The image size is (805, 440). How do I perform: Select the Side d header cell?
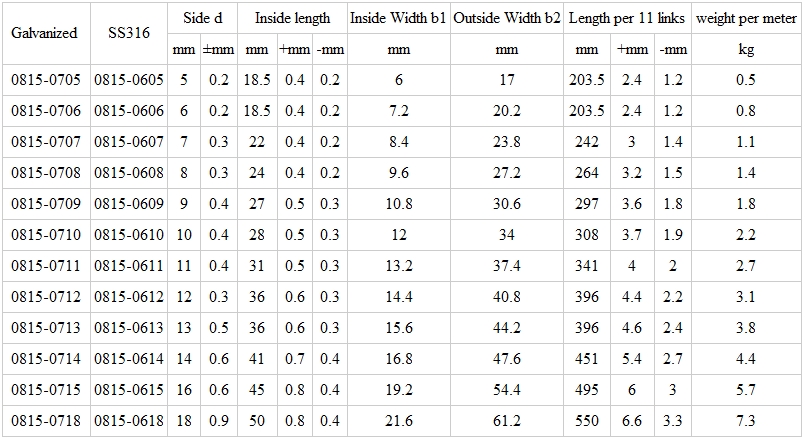coord(203,18)
